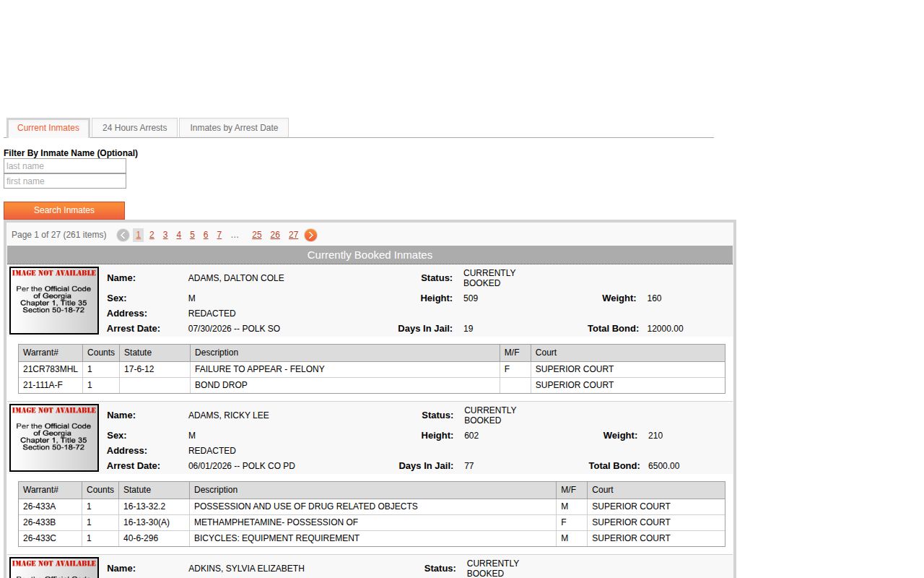Select inmate name ADAMS, DALTON COLE
Screen dimensions: 924x578
[236, 278]
